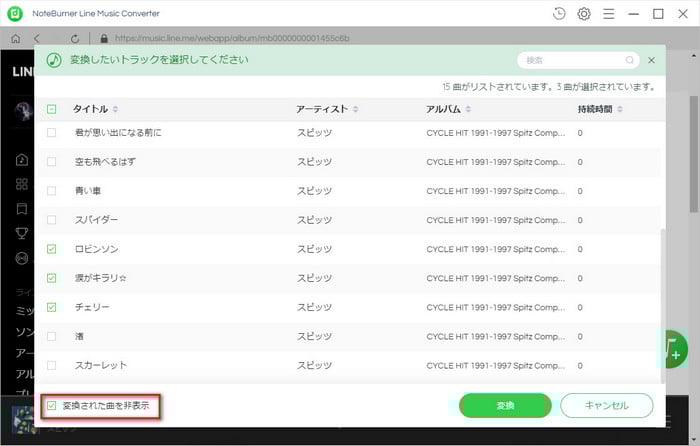Minimize the NoteBurner window
Viewport: 700px width, 446px height.
[x=633, y=14]
